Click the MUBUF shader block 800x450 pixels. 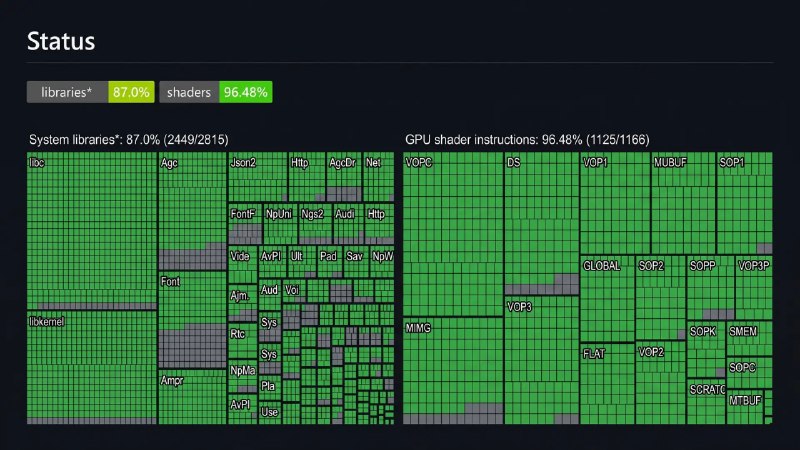684,203
